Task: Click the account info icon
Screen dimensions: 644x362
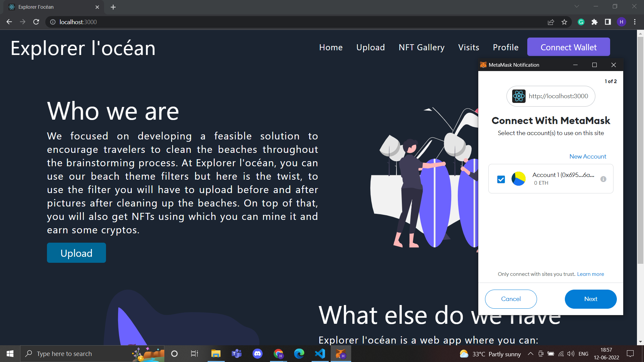Action: tap(603, 179)
